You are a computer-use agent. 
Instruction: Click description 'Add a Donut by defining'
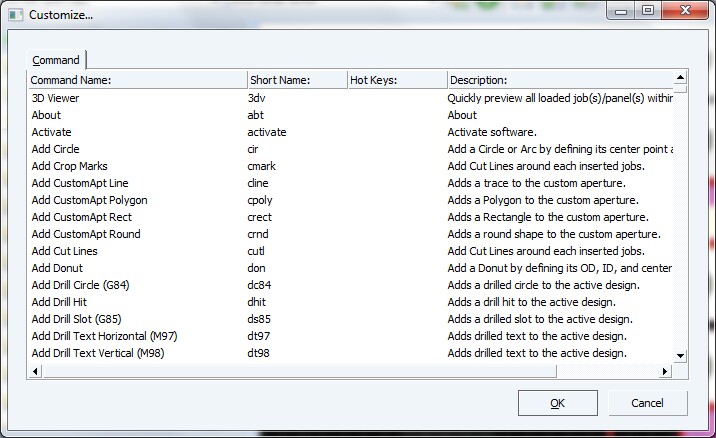559,268
